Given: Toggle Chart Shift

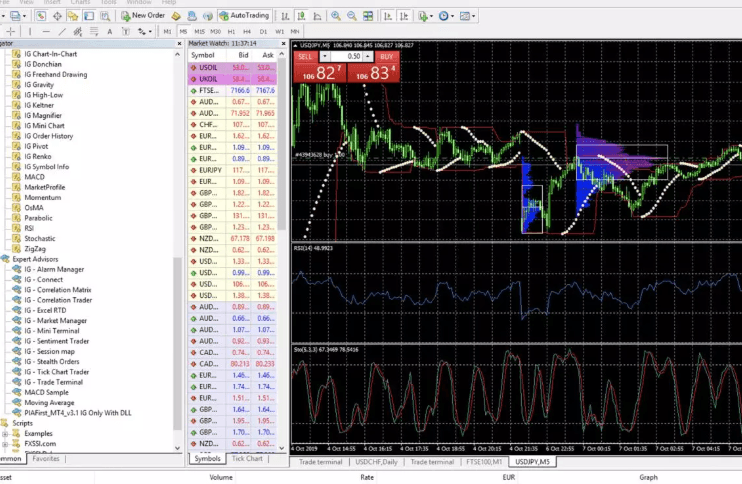Looking at the screenshot, I should (404, 16).
